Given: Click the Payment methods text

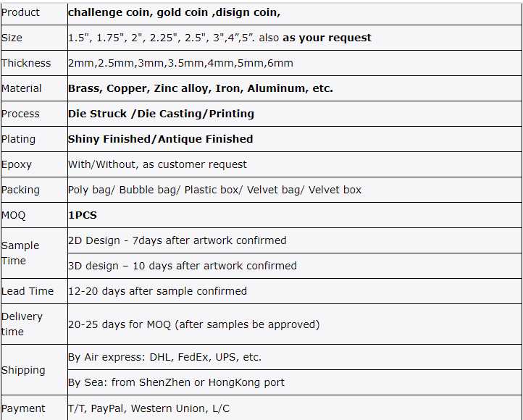Looking at the screenshot, I should [148, 408].
